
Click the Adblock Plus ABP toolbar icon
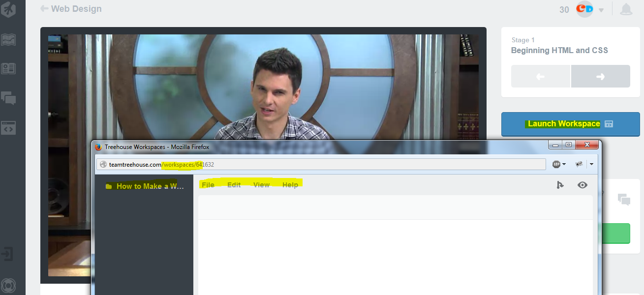click(x=556, y=164)
